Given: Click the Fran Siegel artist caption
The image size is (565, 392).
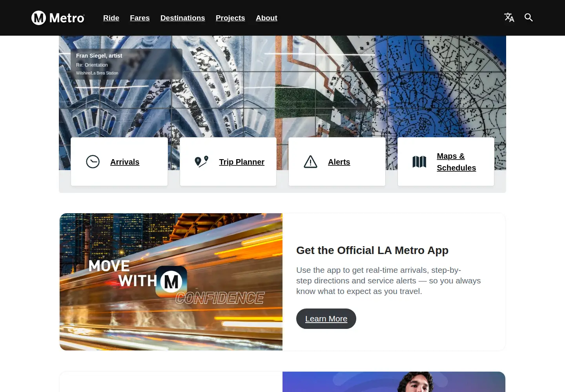Looking at the screenshot, I should click(99, 56).
